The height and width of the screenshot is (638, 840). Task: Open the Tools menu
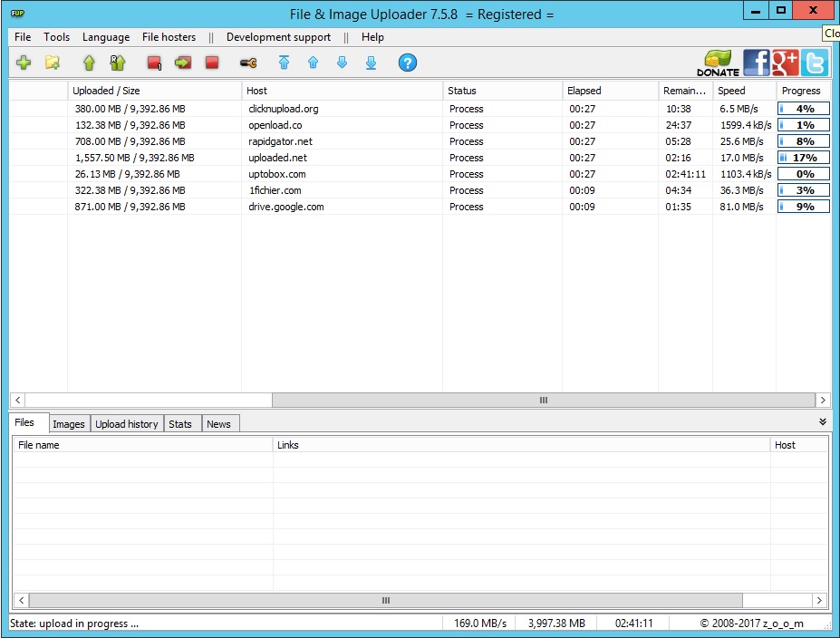(57, 37)
